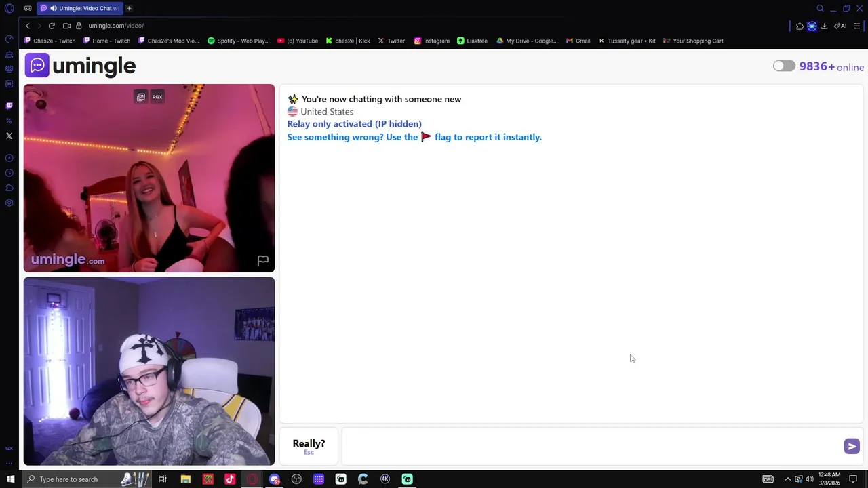The image size is (868, 488).
Task: Open the sidebar M icon
Action: (x=9, y=84)
